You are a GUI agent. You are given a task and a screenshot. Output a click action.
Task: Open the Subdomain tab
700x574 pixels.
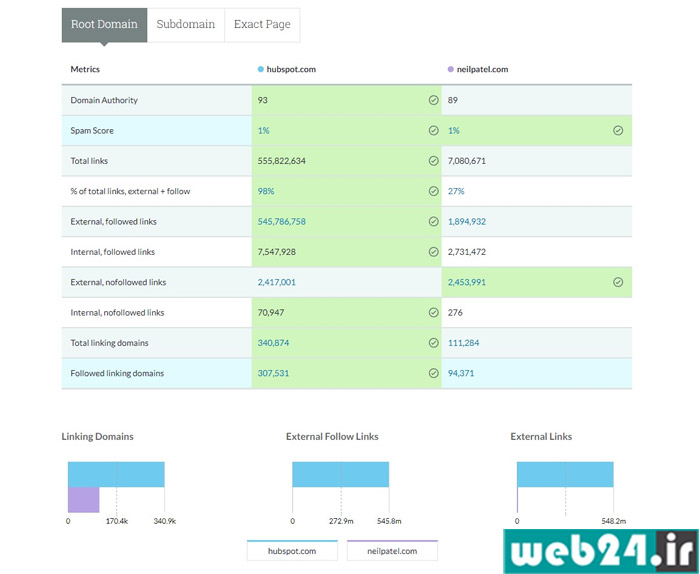click(186, 25)
